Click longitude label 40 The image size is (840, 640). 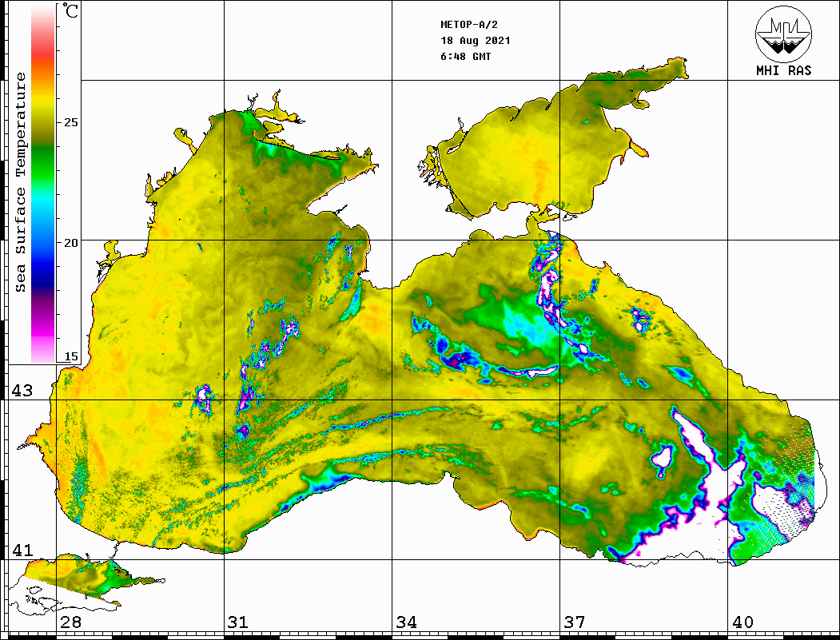742,622
